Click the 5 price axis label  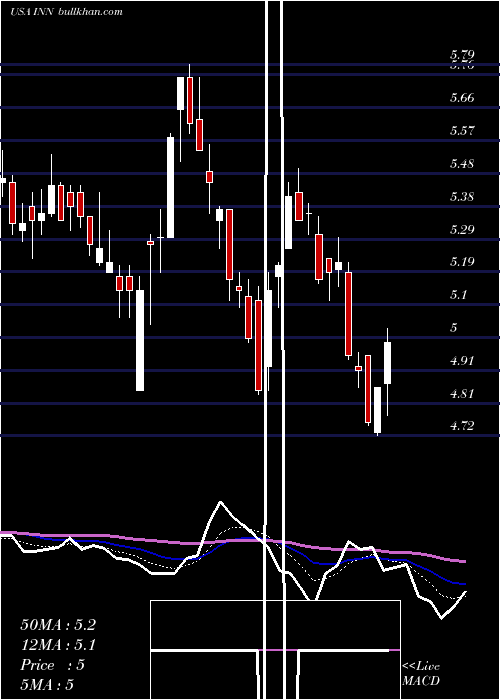coord(454,328)
